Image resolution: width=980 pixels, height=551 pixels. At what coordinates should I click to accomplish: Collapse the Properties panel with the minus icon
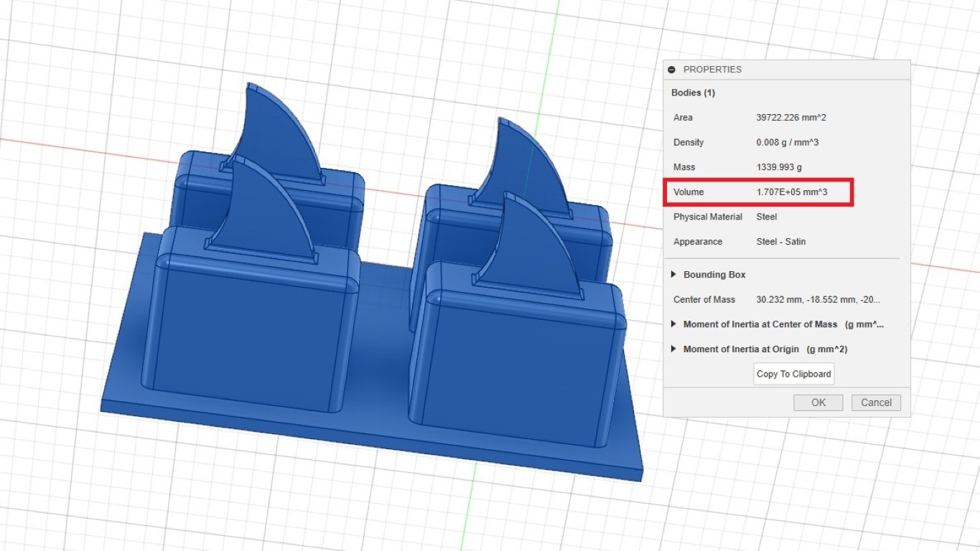(672, 70)
